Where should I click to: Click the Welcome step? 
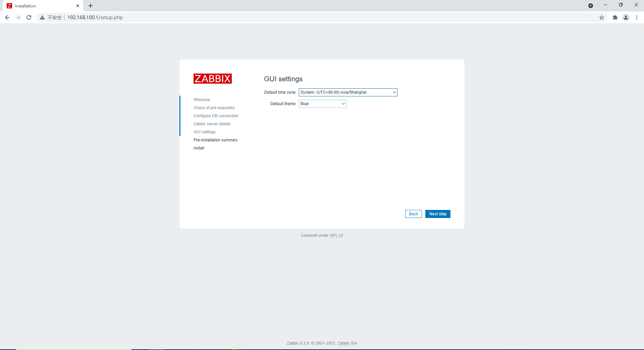(202, 100)
